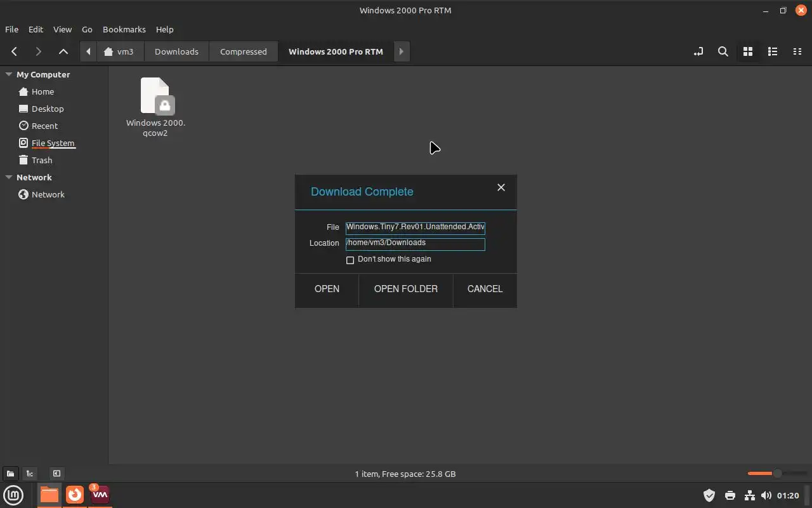Screen dimensions: 812x508
Task: Go back to the previous folder
Action: 14,51
